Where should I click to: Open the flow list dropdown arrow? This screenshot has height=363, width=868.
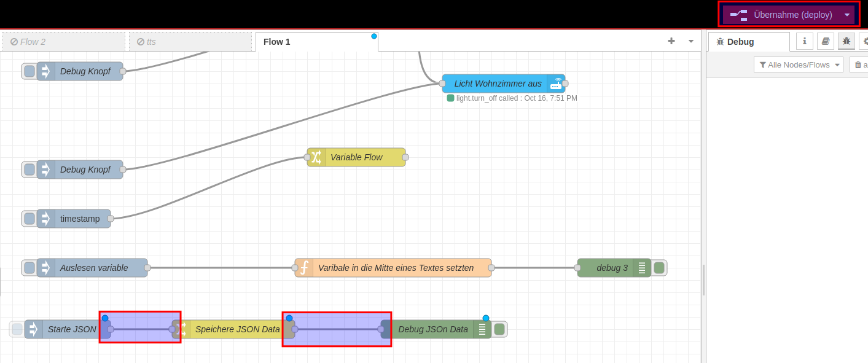[691, 41]
